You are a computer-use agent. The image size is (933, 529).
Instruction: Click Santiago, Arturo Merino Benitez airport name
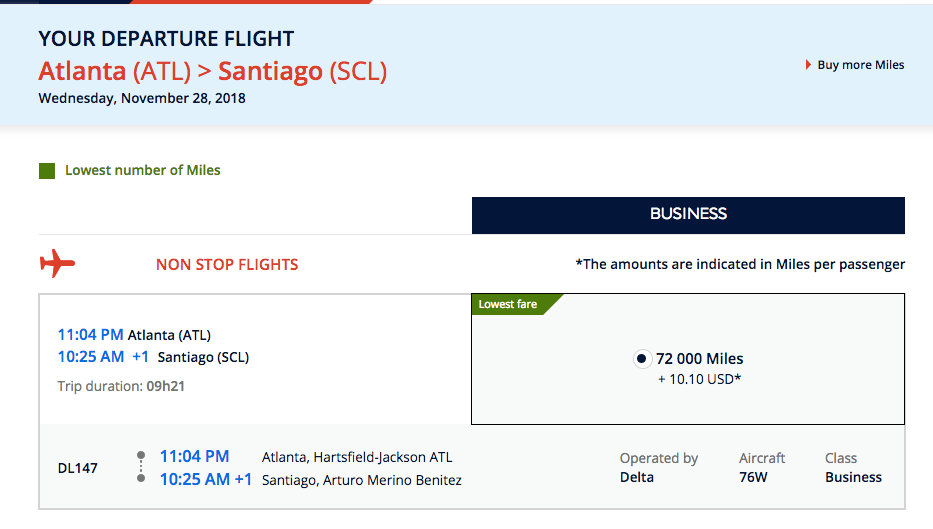[362, 480]
